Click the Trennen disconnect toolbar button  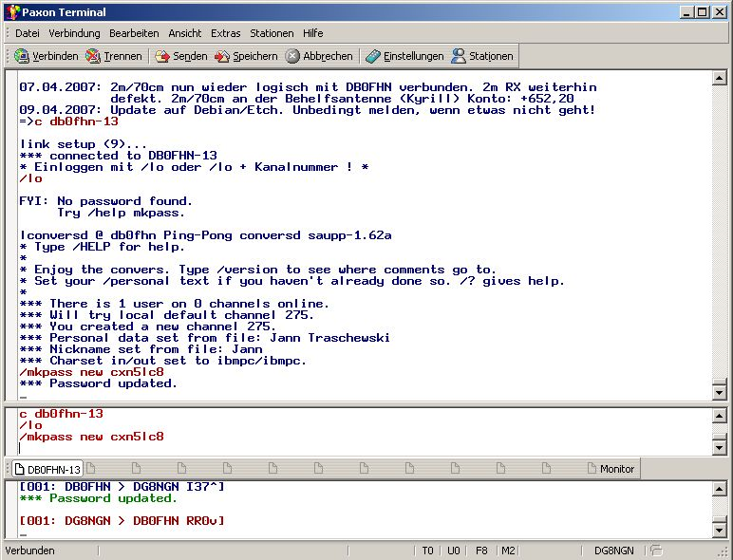pyautogui.click(x=114, y=56)
